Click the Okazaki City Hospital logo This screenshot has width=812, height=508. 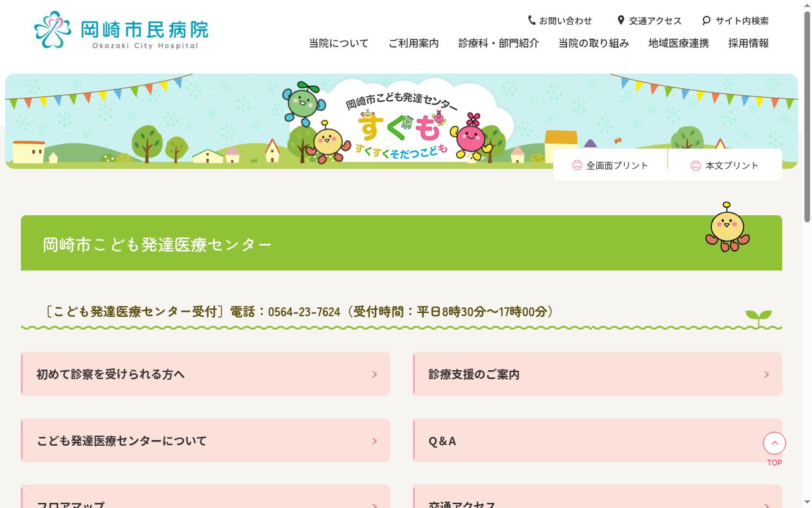point(121,30)
